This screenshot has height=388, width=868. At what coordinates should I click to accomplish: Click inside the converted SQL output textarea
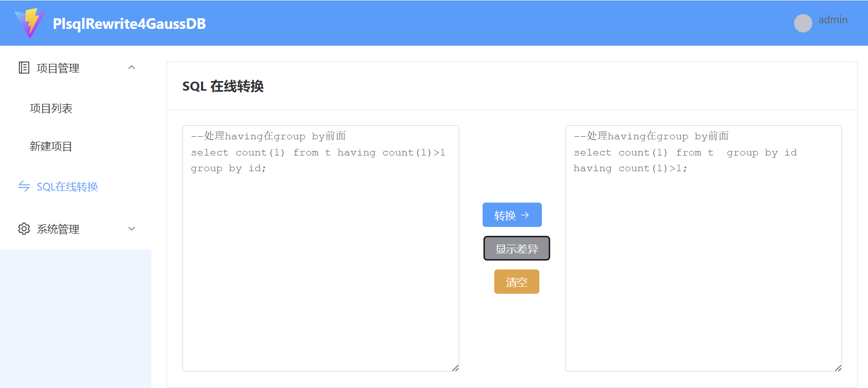click(x=703, y=248)
